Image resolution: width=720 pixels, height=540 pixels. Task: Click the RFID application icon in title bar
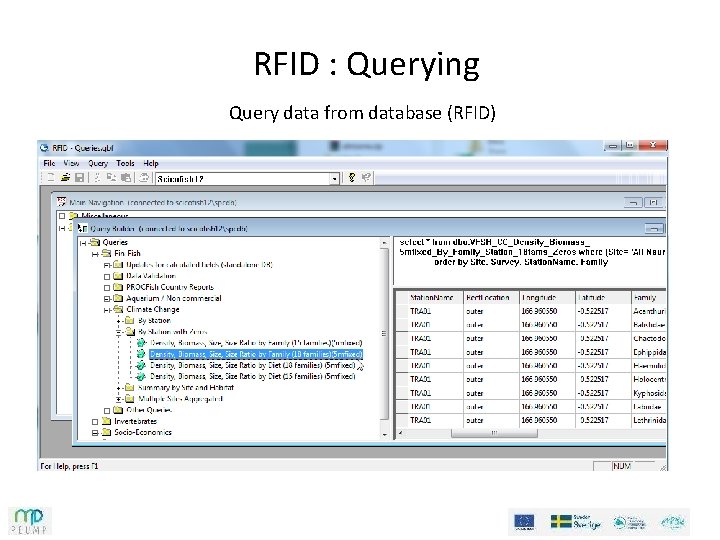click(x=44, y=148)
